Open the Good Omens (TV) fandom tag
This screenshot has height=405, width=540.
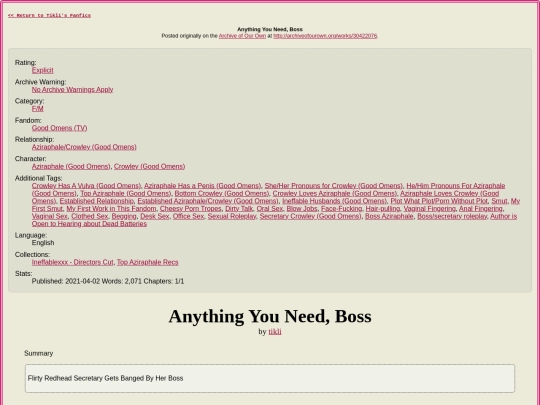pos(60,128)
